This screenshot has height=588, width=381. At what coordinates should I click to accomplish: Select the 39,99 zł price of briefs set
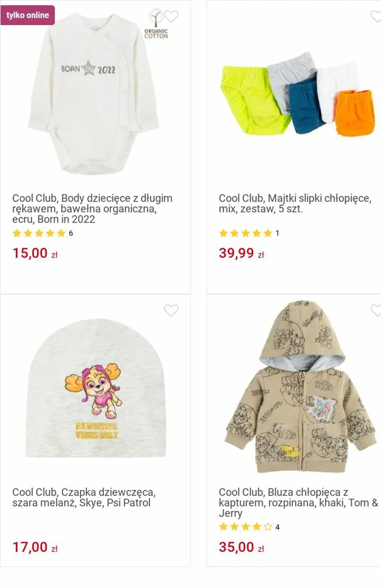241,253
